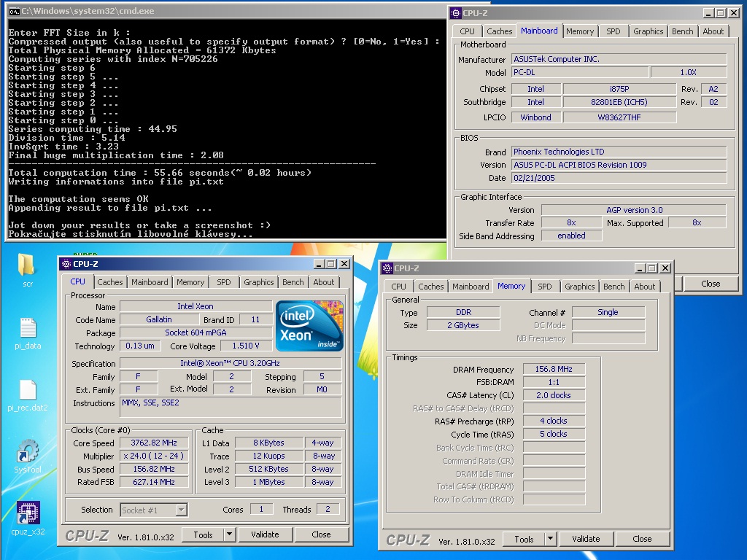Click Code Name field Gallatin
The image size is (747, 560).
(x=159, y=319)
